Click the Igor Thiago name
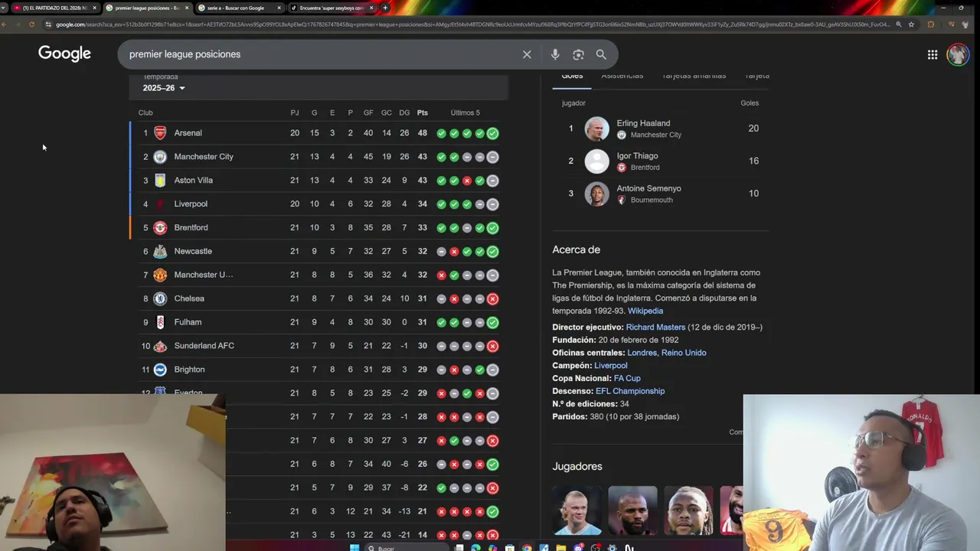The height and width of the screenshot is (551, 980). pyautogui.click(x=637, y=156)
